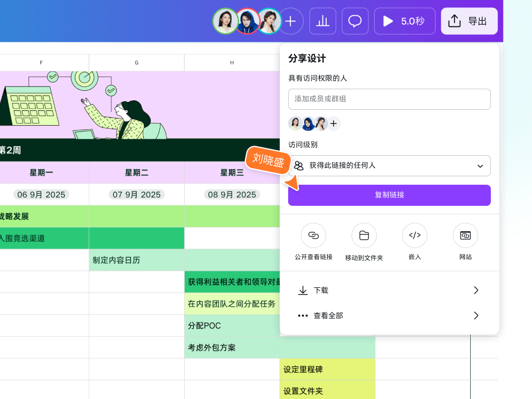Expand chevron beside 下载
Viewport: 532px width, 399px height.
pyautogui.click(x=476, y=290)
